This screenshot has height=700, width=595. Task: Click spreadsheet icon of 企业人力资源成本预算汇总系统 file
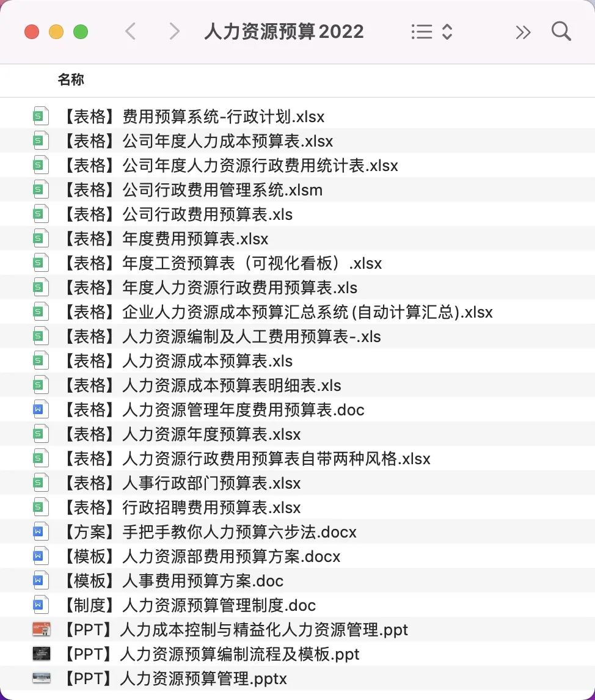click(40, 312)
